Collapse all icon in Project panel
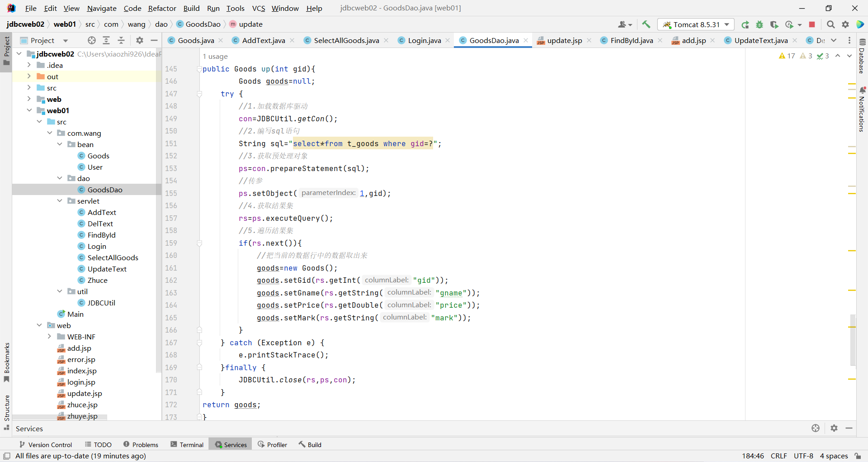 [x=121, y=40]
